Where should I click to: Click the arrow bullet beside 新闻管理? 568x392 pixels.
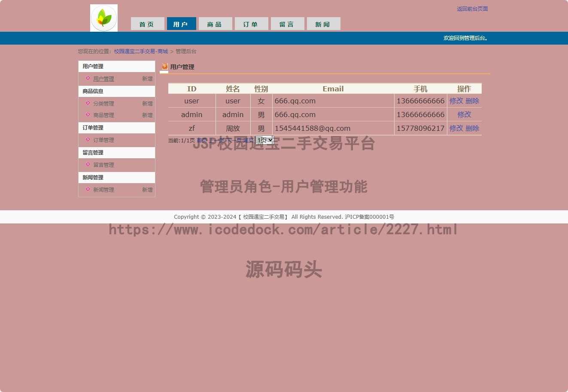[88, 189]
